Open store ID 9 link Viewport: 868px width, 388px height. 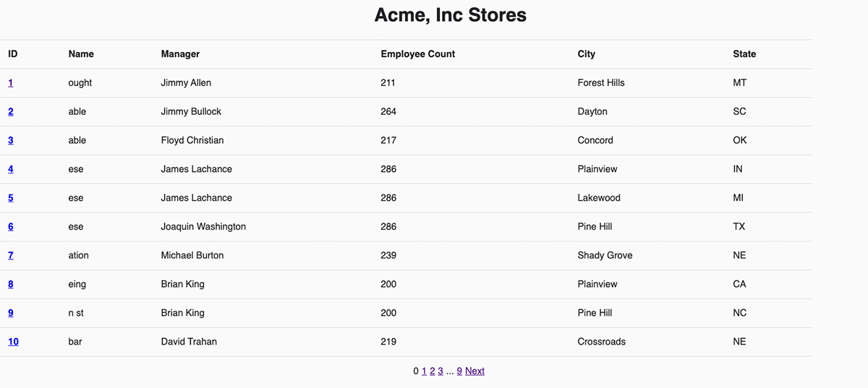(11, 313)
